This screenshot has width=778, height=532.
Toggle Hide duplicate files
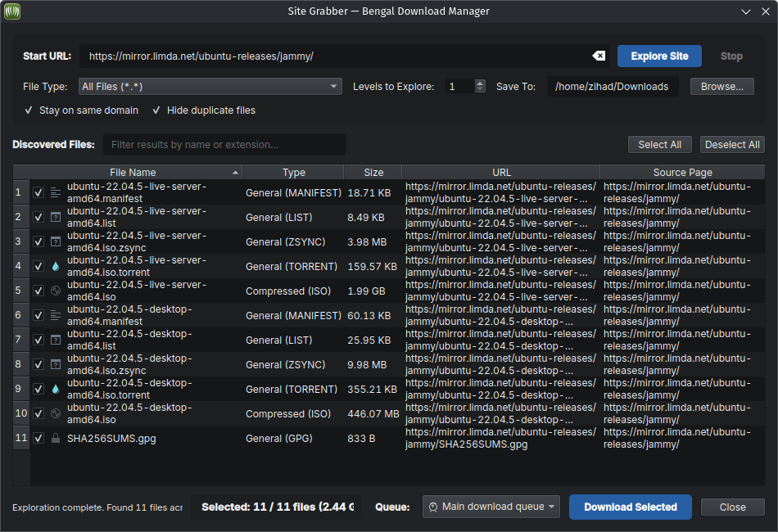point(203,110)
